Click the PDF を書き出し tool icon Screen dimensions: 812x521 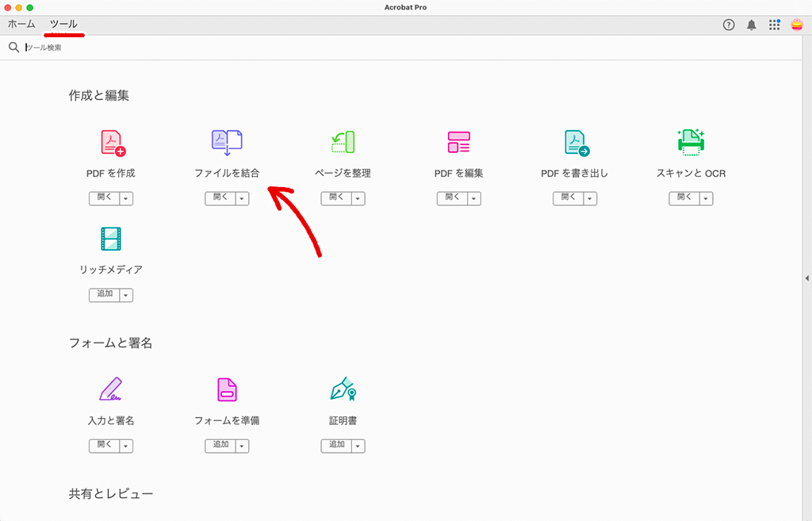click(576, 143)
